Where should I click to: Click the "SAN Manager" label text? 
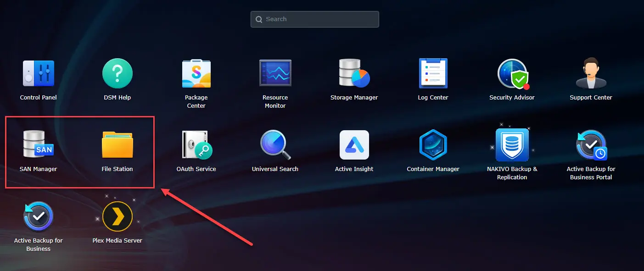tap(39, 169)
